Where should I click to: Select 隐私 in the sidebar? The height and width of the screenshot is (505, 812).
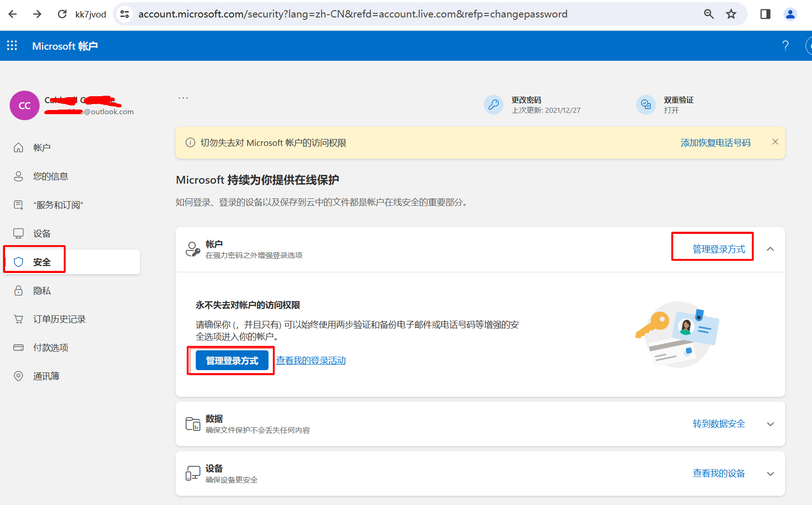tap(42, 290)
